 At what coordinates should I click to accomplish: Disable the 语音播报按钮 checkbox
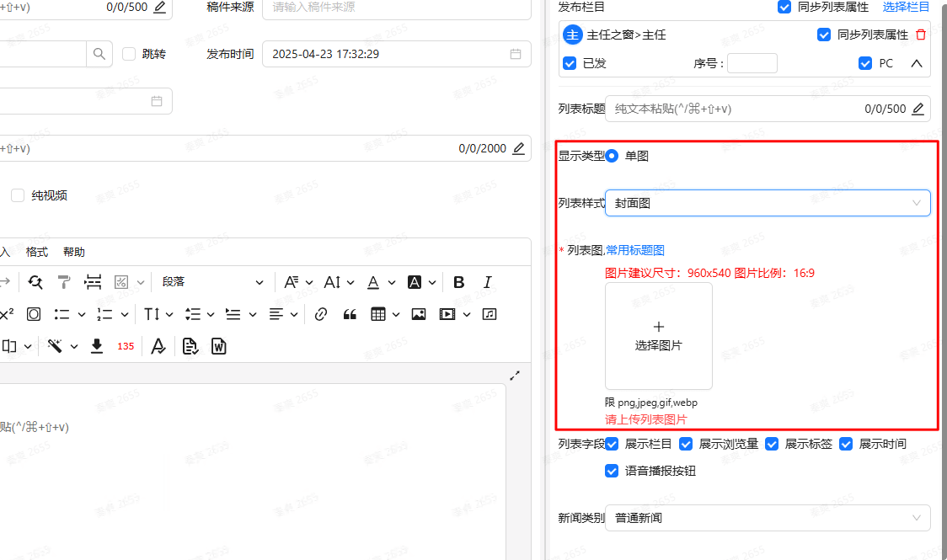point(613,472)
